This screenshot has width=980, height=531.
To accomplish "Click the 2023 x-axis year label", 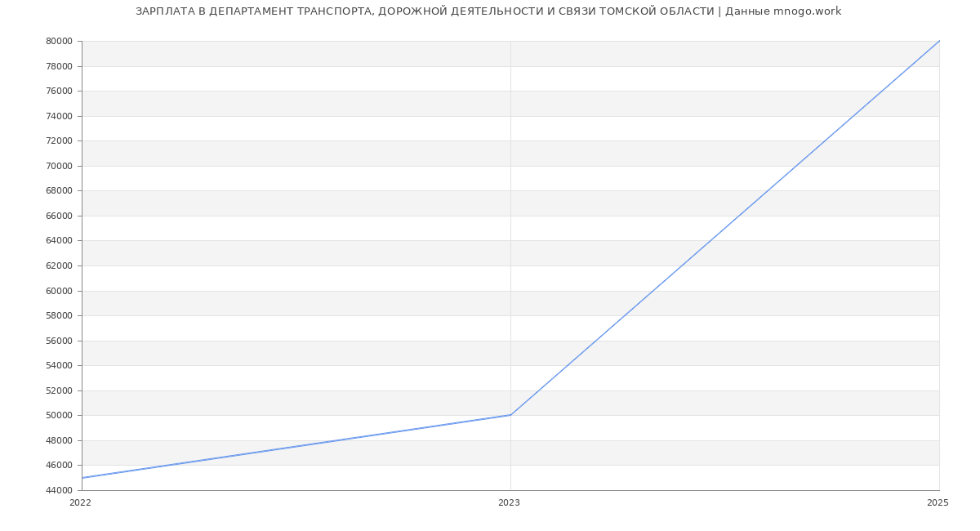I will pyautogui.click(x=509, y=502).
